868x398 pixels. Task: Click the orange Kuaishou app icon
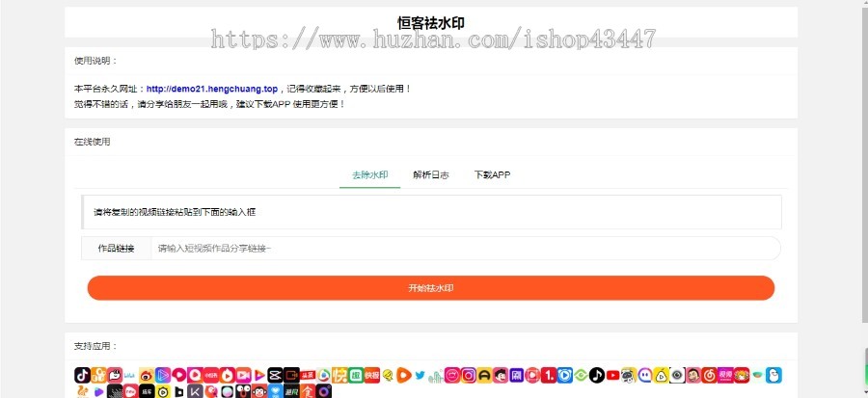(98, 375)
